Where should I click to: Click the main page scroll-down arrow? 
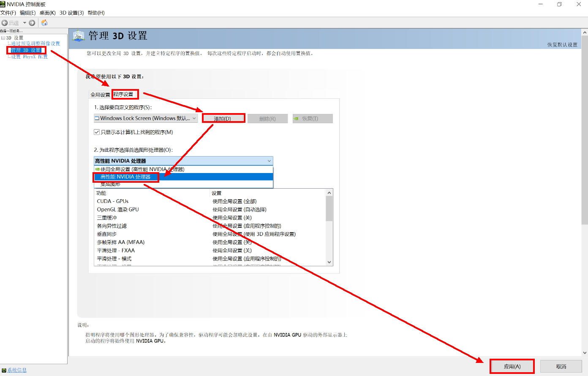[585, 353]
